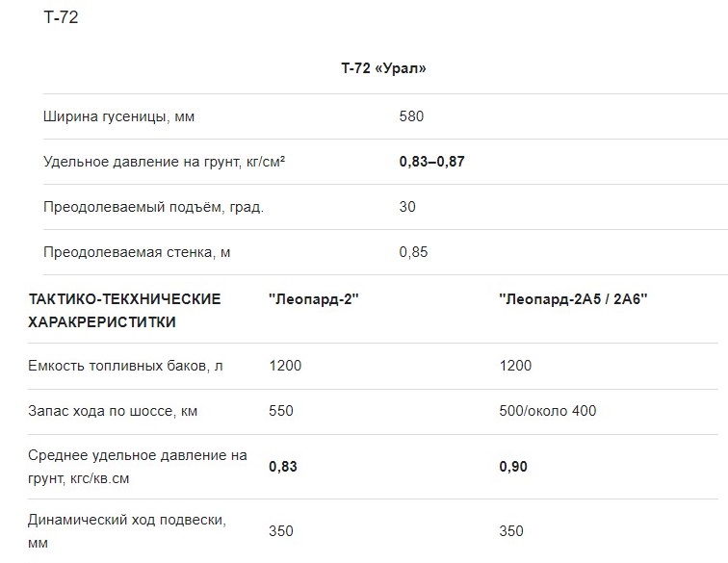This screenshot has height=563, width=728.
Task: Click the ТАКТИКО-ТЕКХНИЧЕСКИЕ ХАРАКРЕРИСТИТКИ header
Action: tap(124, 311)
